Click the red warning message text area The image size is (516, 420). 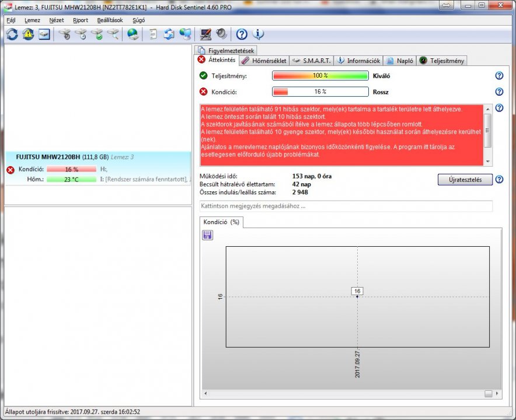click(341, 135)
